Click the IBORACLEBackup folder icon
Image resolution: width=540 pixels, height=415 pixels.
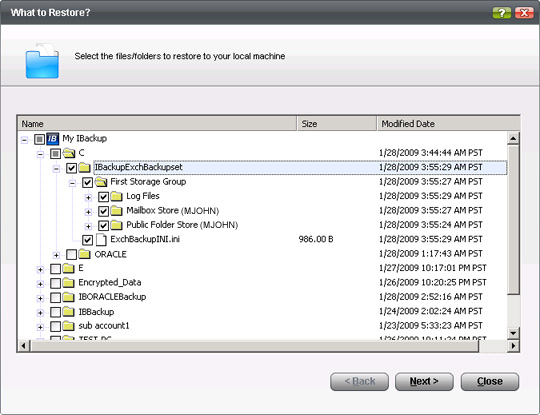[69, 297]
